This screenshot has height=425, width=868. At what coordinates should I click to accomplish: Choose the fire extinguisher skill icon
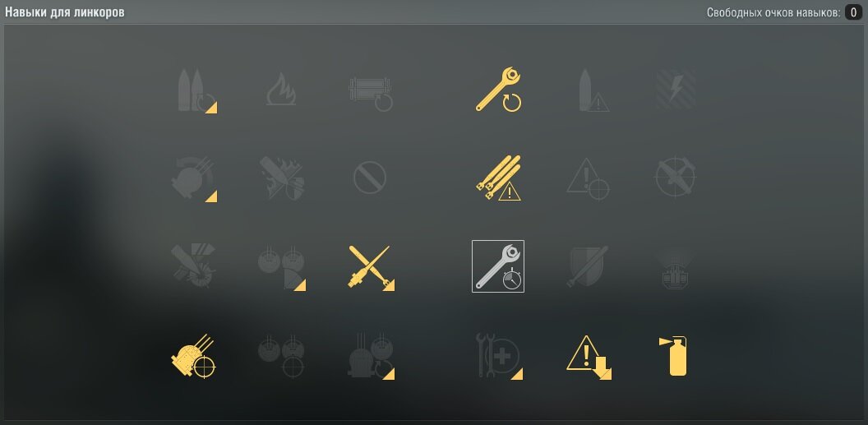674,356
